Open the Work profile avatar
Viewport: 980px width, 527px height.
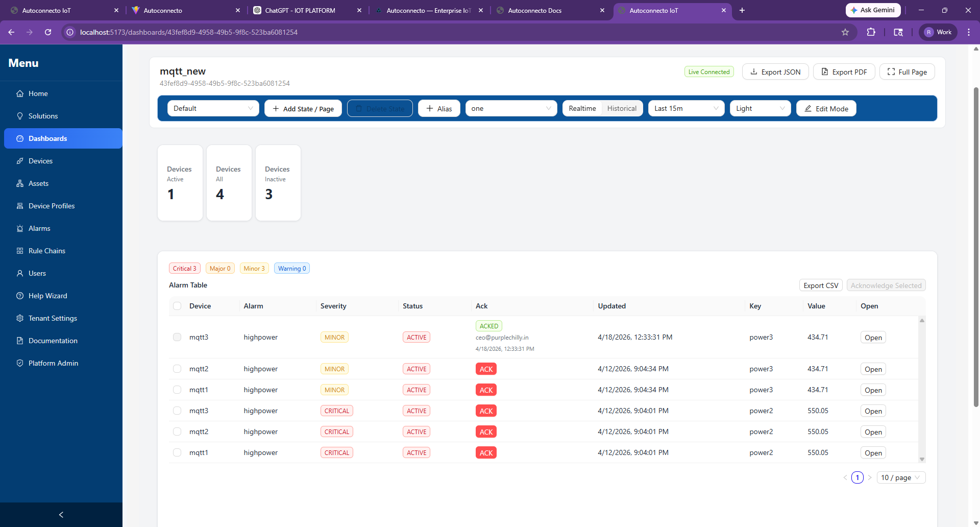(x=938, y=32)
